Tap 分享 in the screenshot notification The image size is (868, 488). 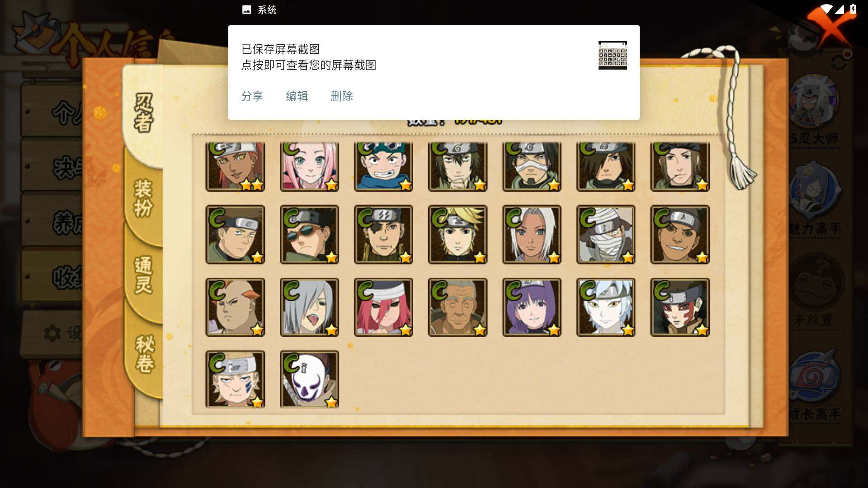coord(252,96)
